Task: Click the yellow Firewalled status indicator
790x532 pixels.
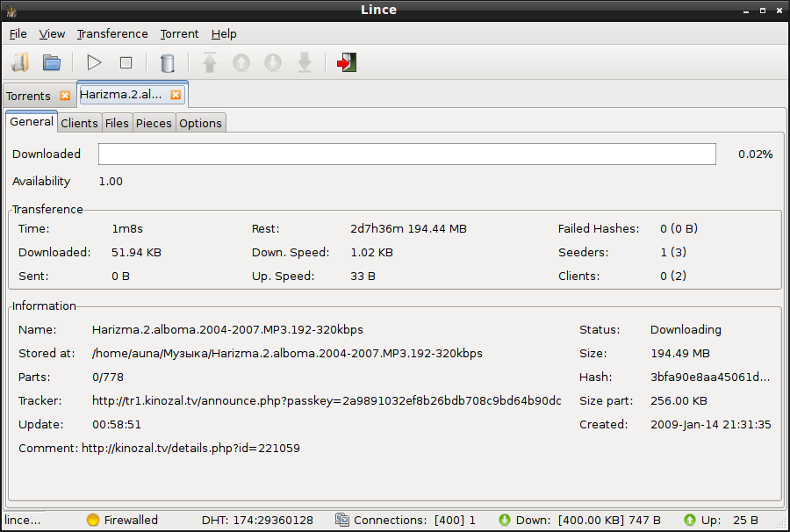Action: [x=93, y=520]
